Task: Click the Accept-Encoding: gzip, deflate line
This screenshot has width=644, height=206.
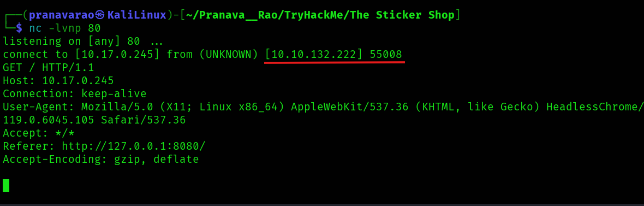Action: coord(101,159)
